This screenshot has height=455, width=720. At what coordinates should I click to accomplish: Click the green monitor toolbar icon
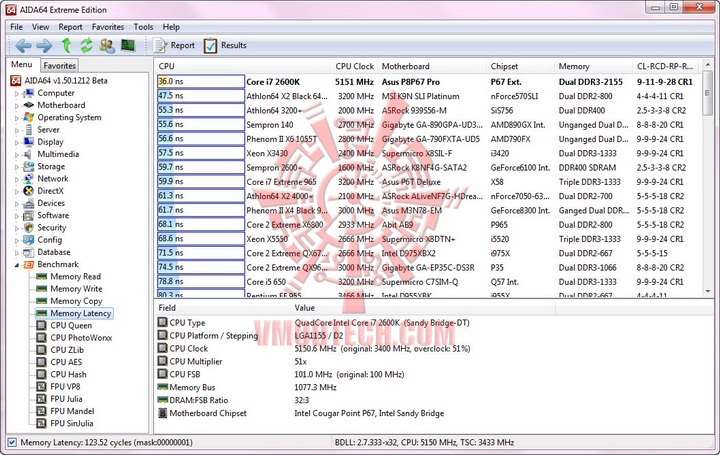(128, 45)
